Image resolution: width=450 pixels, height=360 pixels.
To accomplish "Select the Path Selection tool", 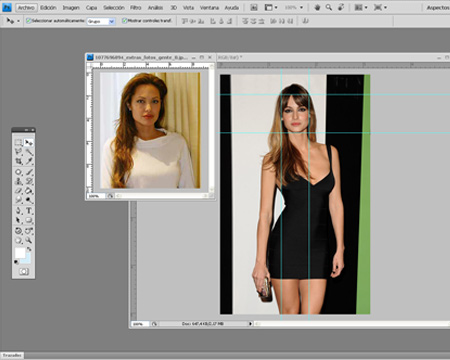I will coord(18,220).
